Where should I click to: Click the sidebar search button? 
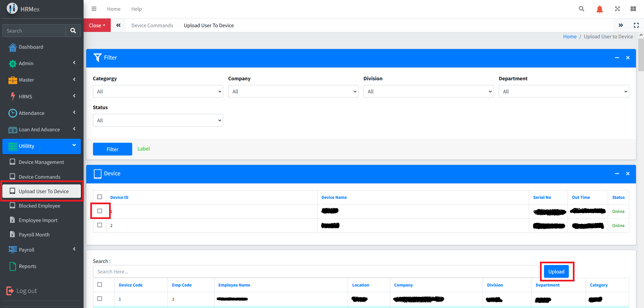73,31
